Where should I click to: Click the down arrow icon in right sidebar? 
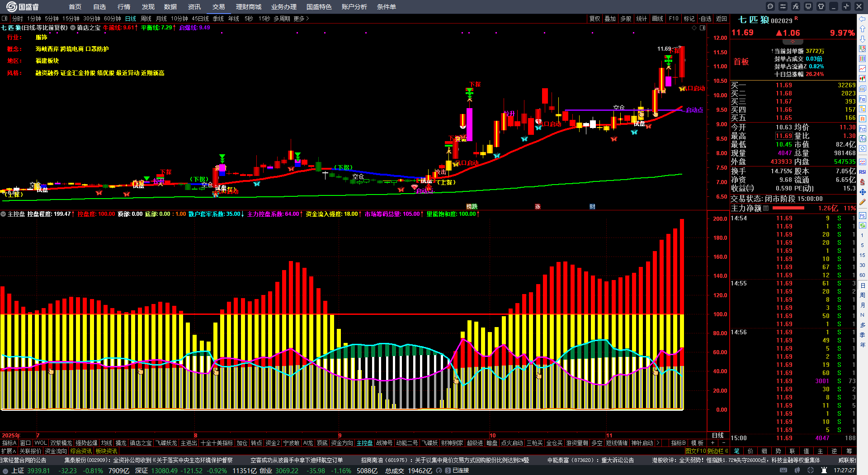pyautogui.click(x=863, y=39)
